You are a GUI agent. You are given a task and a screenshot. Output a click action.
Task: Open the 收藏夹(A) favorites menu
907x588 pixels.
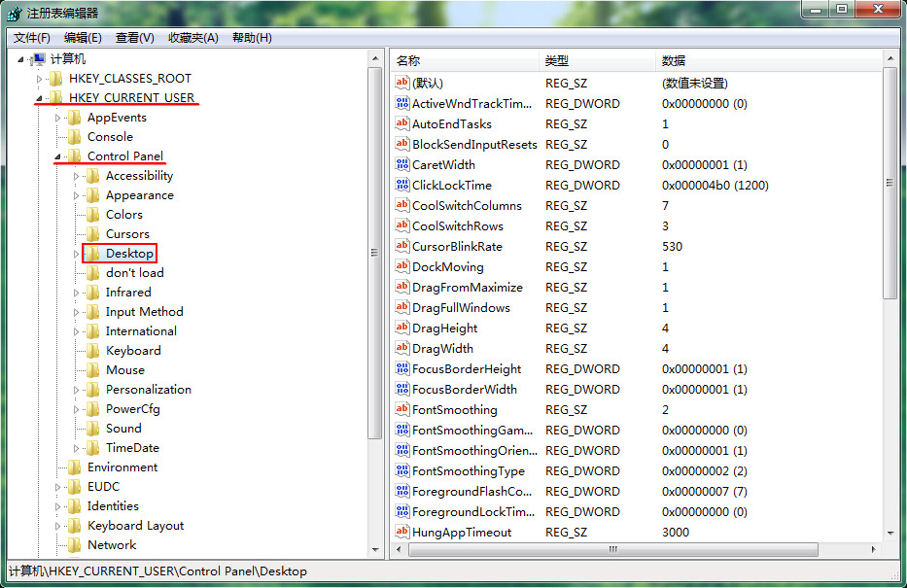193,38
